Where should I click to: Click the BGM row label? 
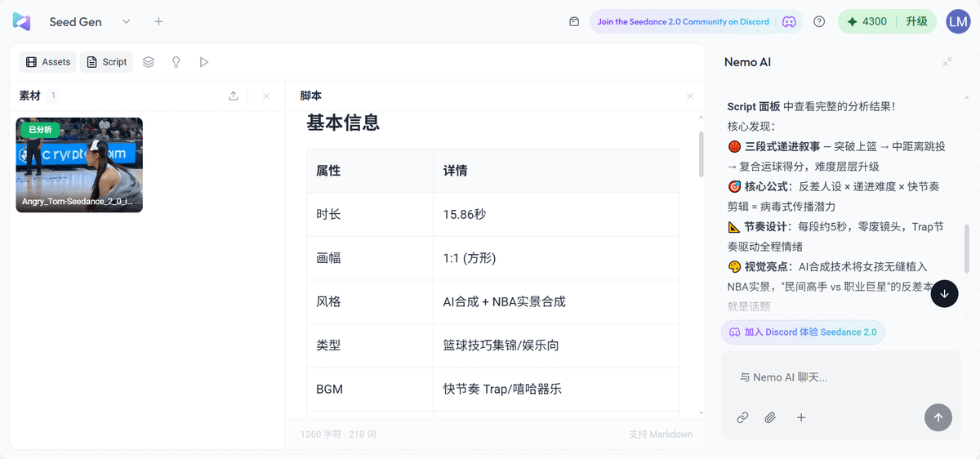[x=330, y=389]
